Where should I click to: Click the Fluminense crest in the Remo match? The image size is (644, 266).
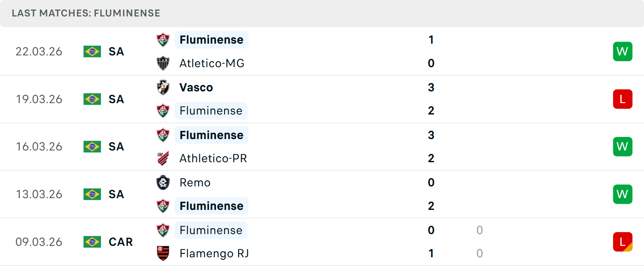pos(163,206)
